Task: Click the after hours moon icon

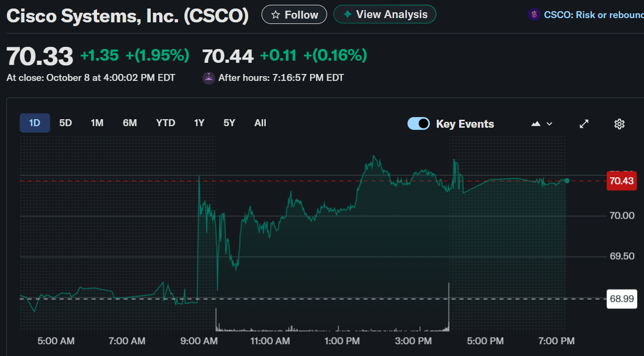Action: tap(209, 78)
